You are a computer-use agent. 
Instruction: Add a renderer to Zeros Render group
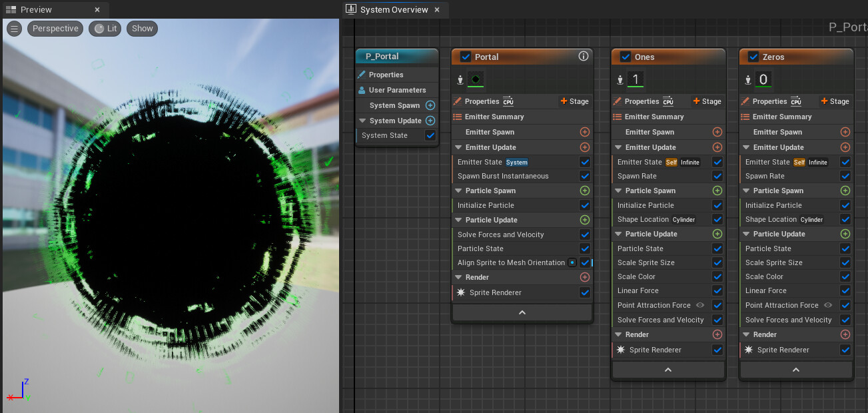tap(845, 334)
